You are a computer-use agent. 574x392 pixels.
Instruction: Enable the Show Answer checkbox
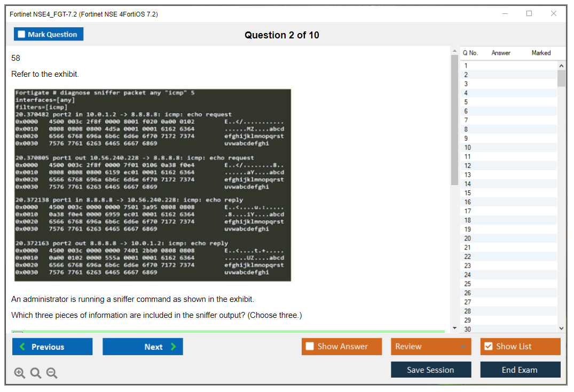310,347
